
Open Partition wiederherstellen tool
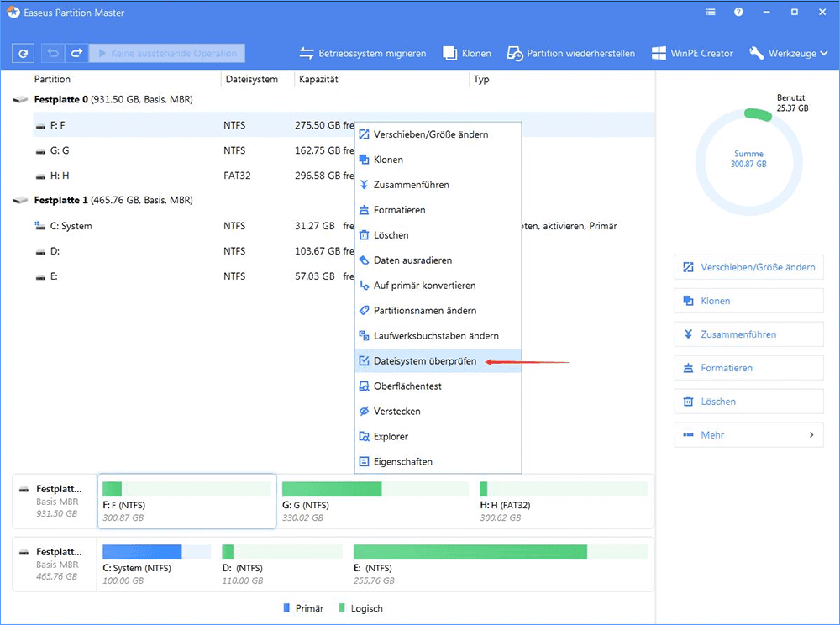571,54
